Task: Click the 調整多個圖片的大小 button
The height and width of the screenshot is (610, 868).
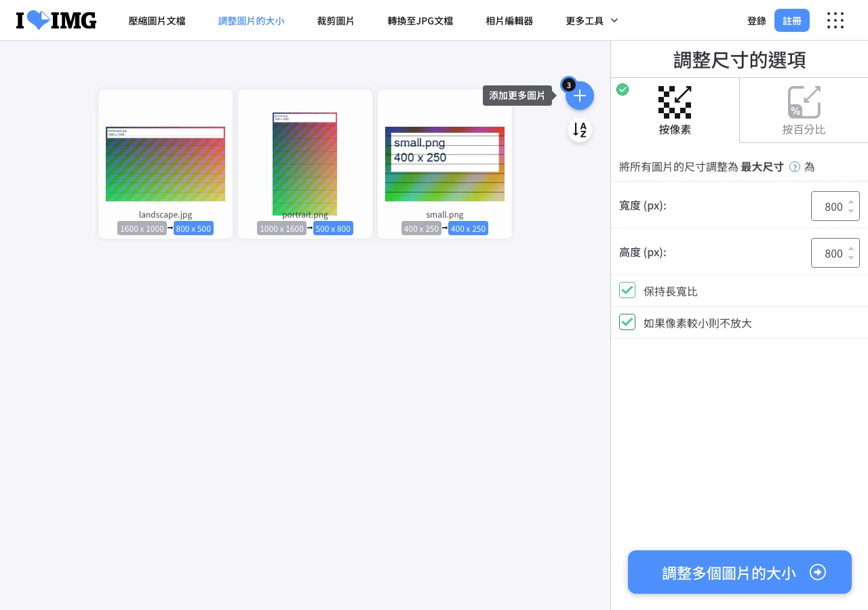Action: pyautogui.click(x=740, y=572)
